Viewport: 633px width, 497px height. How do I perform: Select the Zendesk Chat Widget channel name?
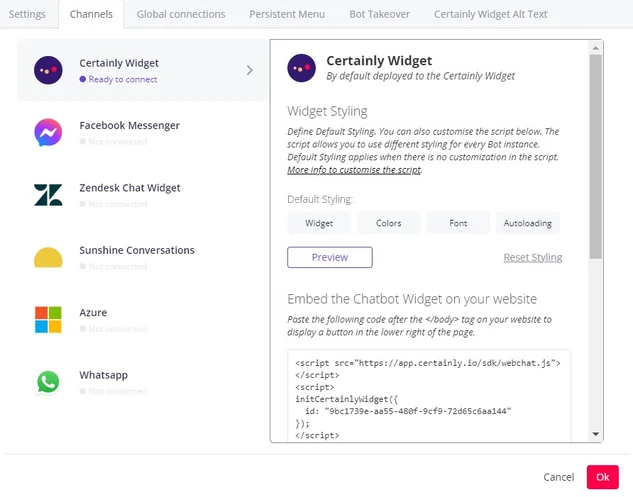[130, 188]
